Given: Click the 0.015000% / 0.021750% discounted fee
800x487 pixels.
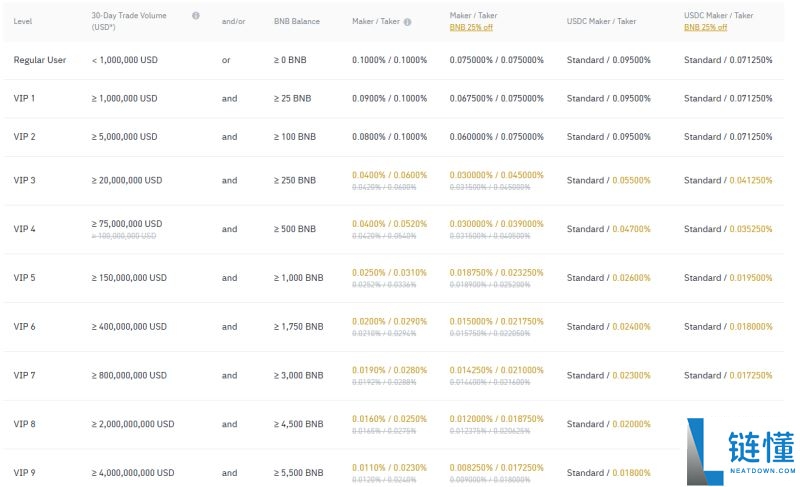Looking at the screenshot, I should (496, 321).
